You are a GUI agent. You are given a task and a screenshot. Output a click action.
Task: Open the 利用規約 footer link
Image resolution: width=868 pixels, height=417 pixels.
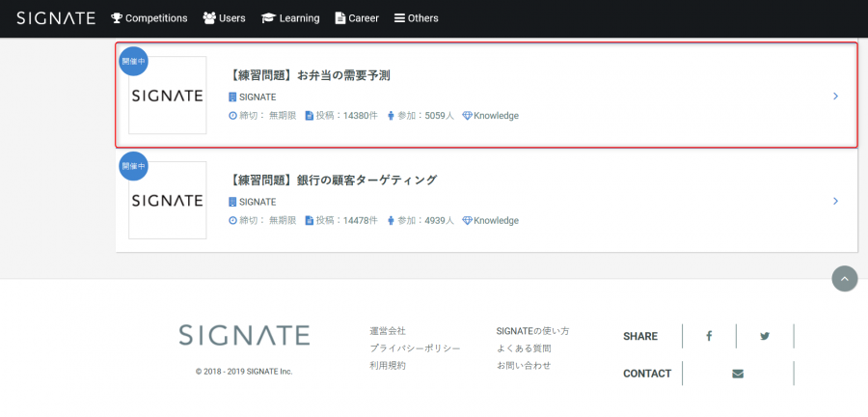click(x=388, y=366)
